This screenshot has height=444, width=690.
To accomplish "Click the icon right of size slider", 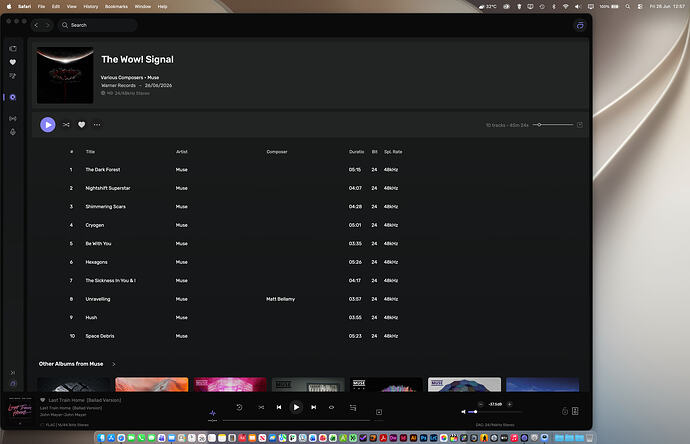I will point(580,125).
